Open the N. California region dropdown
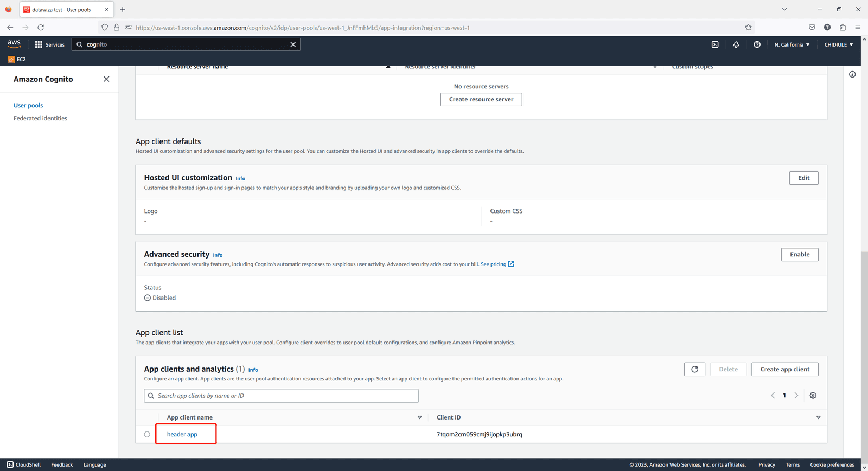 pos(792,44)
